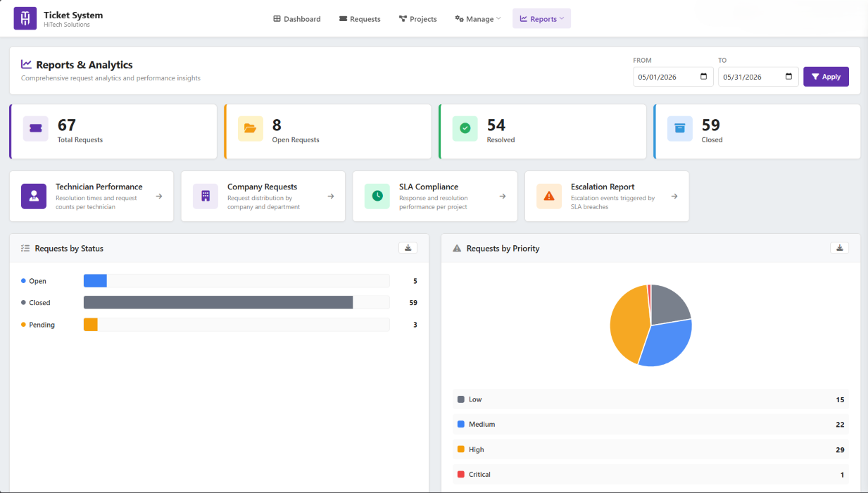This screenshot has width=868, height=493.
Task: Download the Requests by Status chart
Action: pos(408,248)
